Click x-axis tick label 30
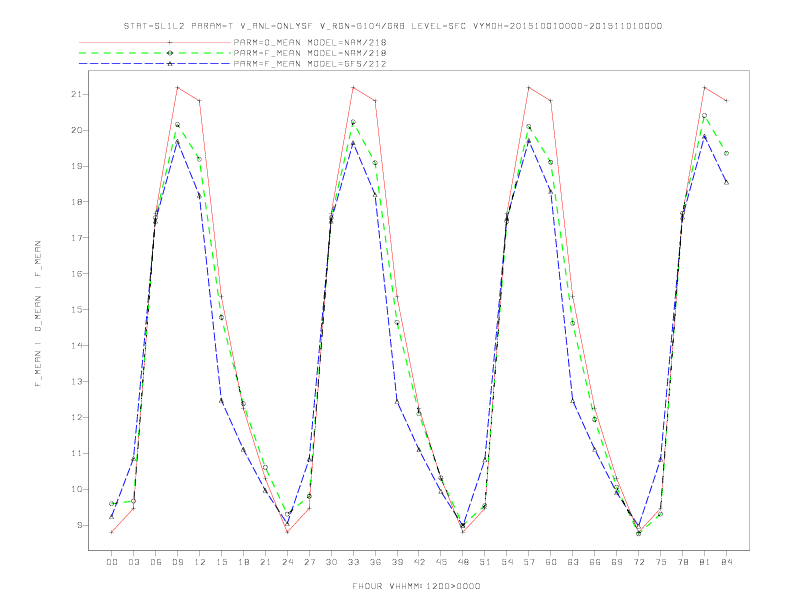Viewport: 792px width, 612px height. (331, 562)
